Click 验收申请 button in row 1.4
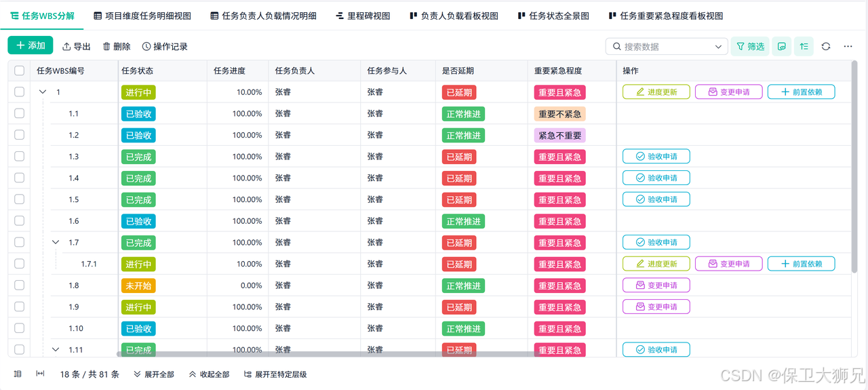This screenshot has height=390, width=868. tap(656, 178)
